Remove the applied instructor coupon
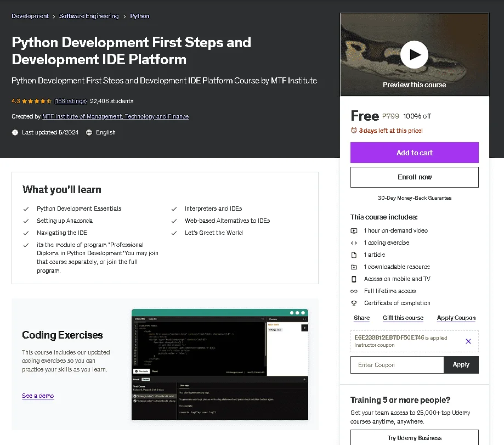The width and height of the screenshot is (504, 445). pyautogui.click(x=468, y=341)
